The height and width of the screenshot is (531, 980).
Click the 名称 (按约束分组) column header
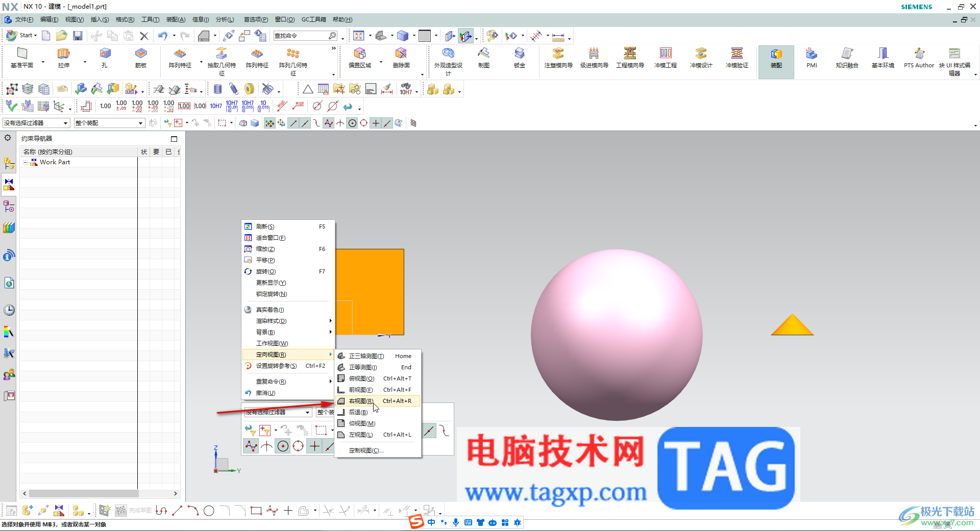(79, 152)
